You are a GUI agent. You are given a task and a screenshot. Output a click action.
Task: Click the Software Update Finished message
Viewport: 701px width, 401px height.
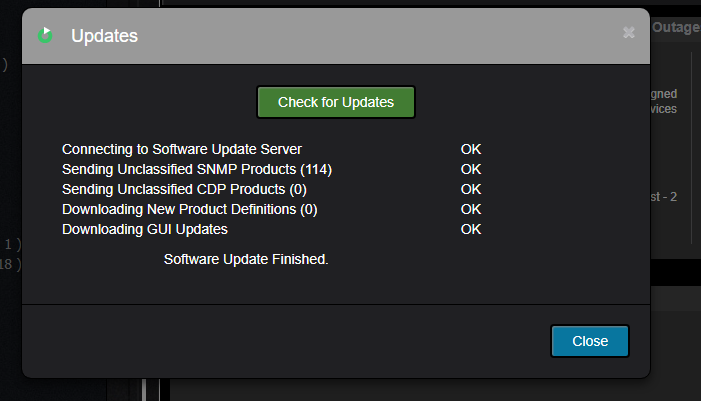click(246, 259)
